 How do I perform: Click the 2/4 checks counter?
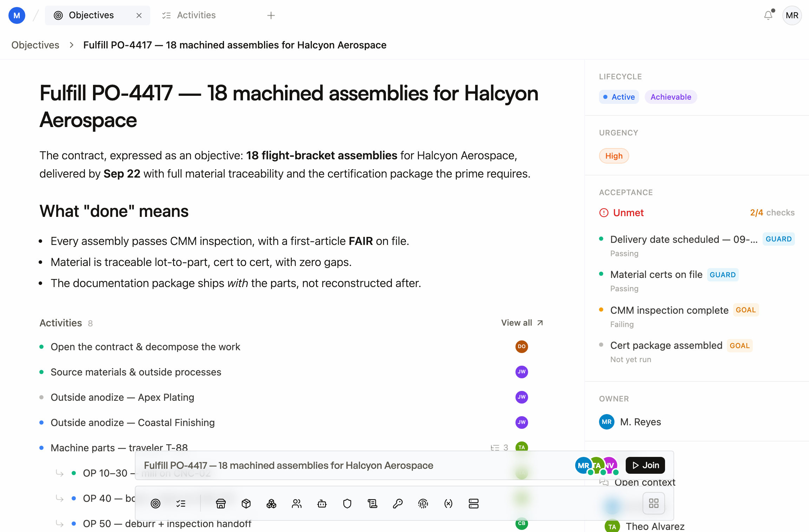pos(772,213)
